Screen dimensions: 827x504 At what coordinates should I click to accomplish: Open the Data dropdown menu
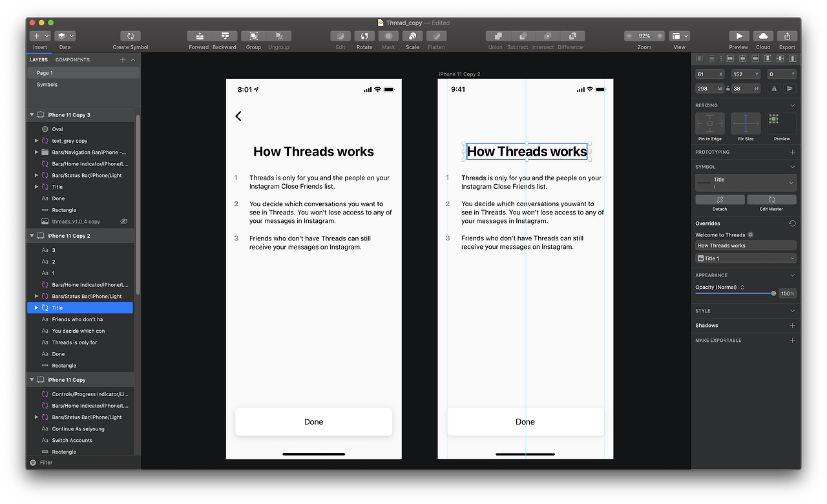click(x=65, y=36)
